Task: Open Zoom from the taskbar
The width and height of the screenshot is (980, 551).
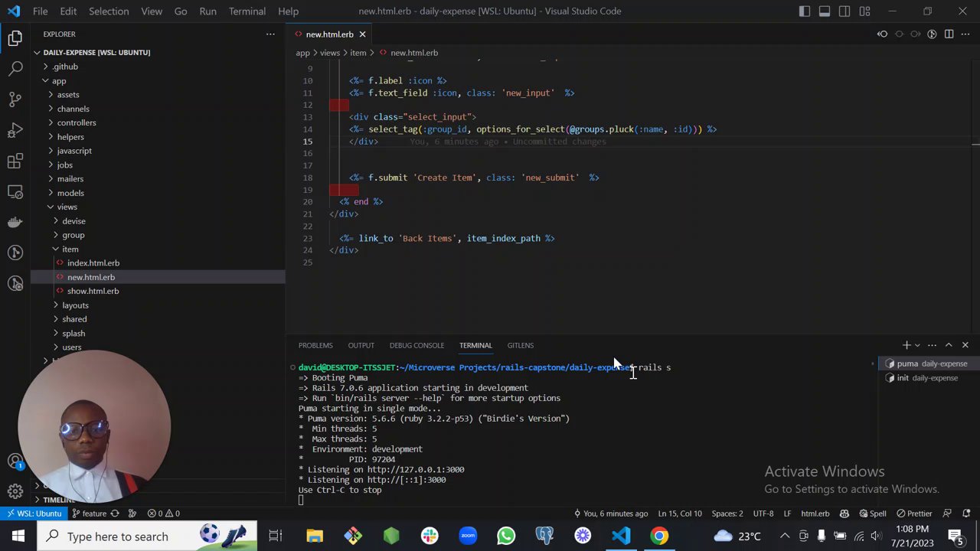Action: click(468, 536)
